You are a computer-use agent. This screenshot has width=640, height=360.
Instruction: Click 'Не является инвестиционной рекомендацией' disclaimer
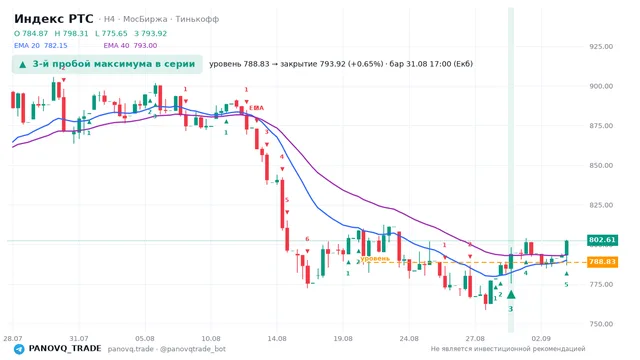point(508,349)
